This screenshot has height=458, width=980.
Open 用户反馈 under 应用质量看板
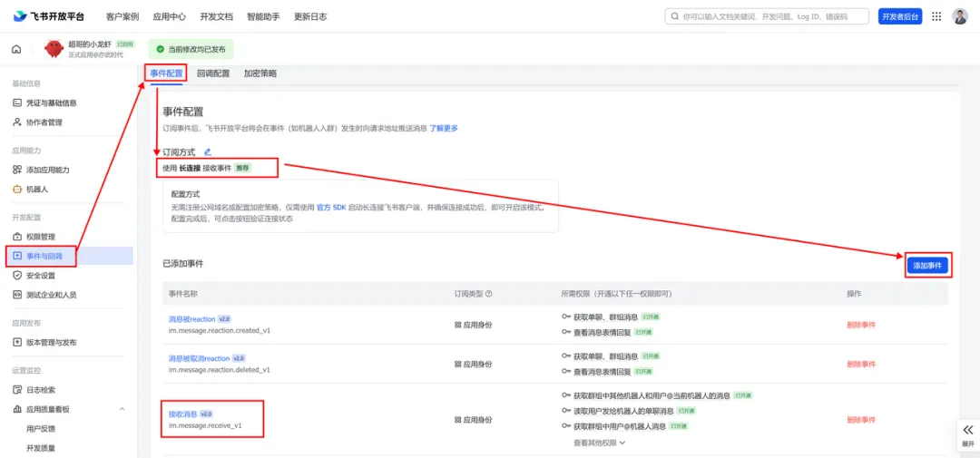pyautogui.click(x=41, y=429)
